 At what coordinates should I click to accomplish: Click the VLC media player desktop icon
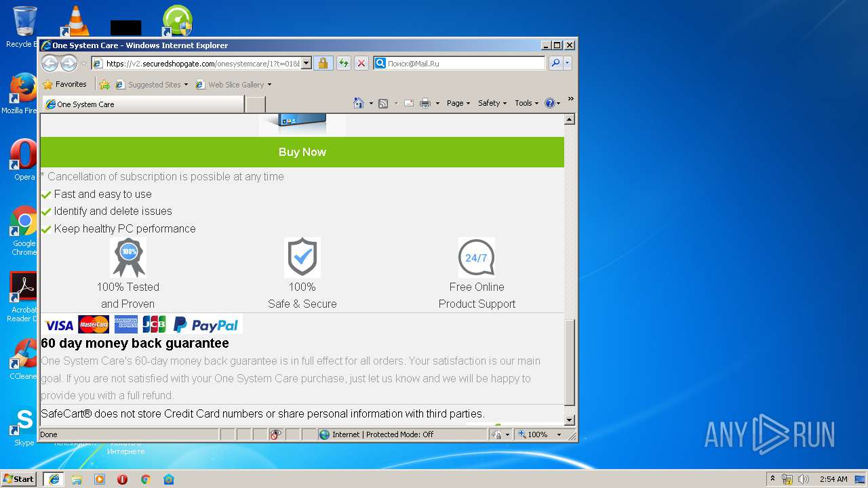pos(75,21)
